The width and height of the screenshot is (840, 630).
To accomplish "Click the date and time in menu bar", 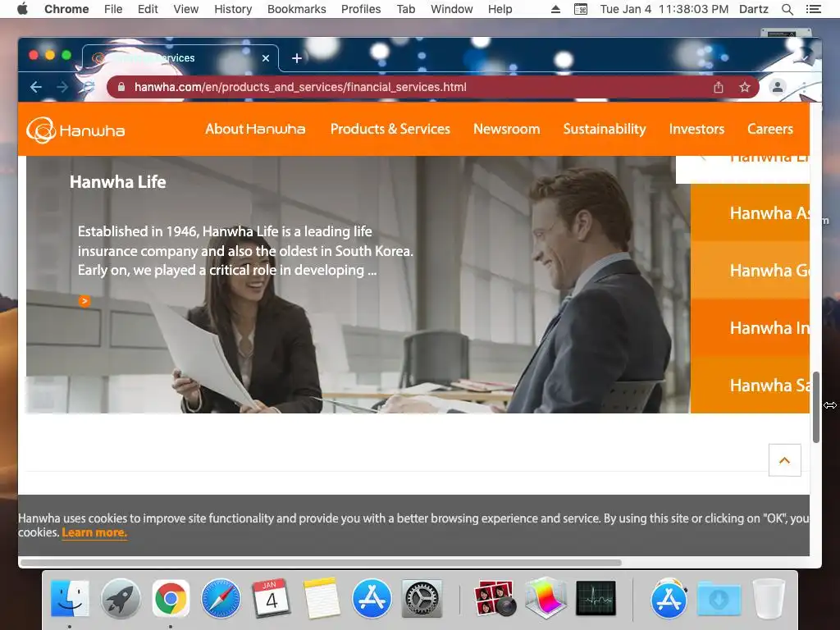I will click(x=664, y=9).
